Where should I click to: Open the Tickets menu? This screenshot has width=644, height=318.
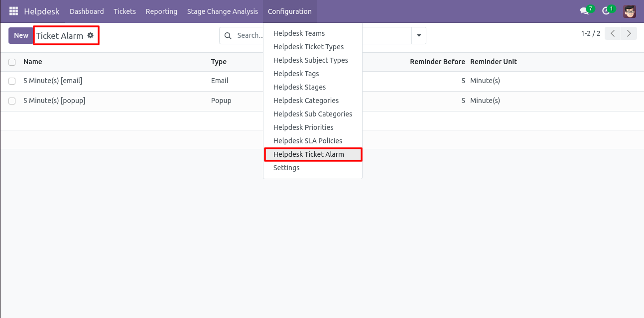coord(125,11)
